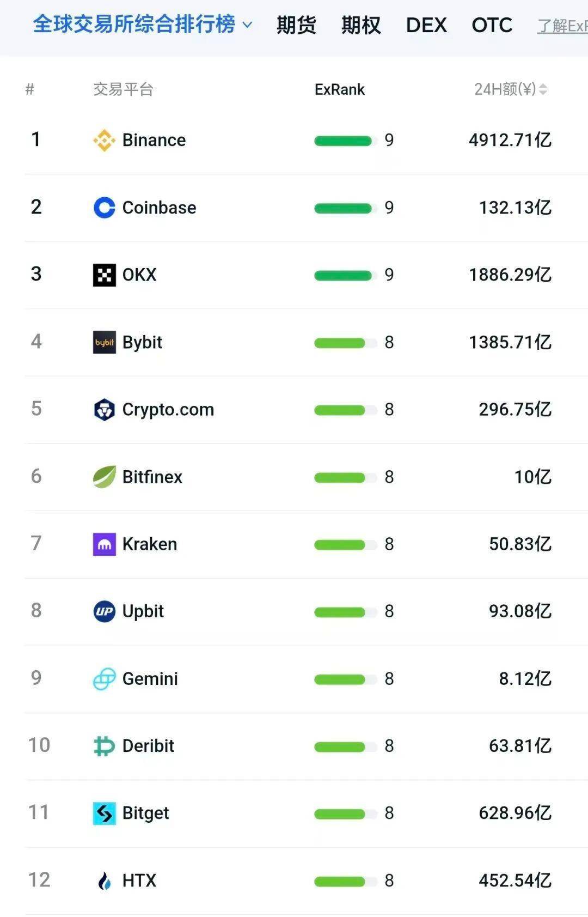Click the Upbit logo icon
Viewport: 588px width, 917px height.
pos(104,611)
